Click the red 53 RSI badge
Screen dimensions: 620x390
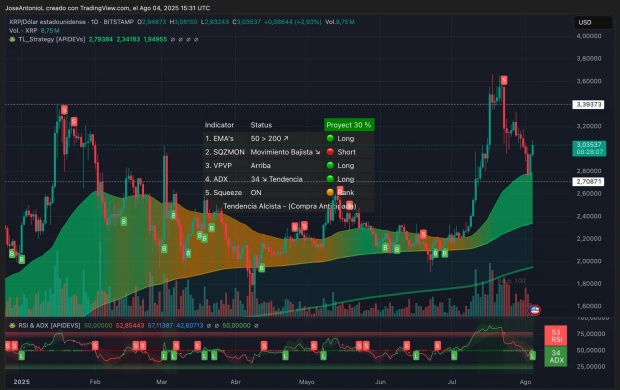556,335
